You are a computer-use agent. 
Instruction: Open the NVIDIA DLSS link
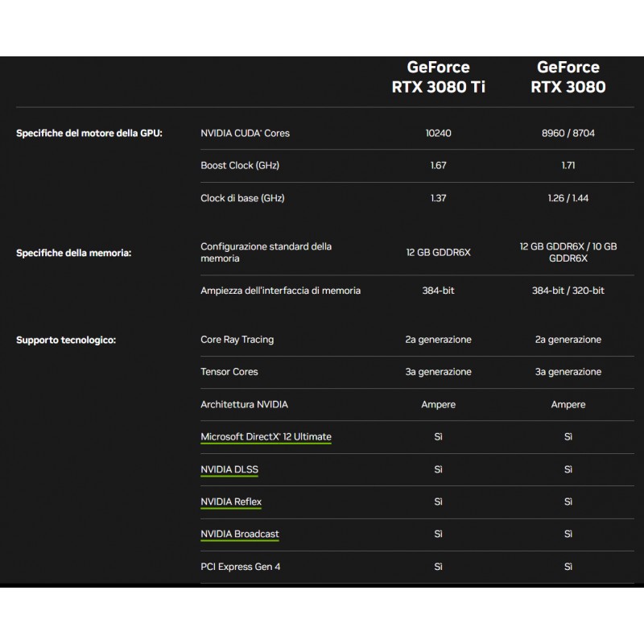[x=229, y=469]
